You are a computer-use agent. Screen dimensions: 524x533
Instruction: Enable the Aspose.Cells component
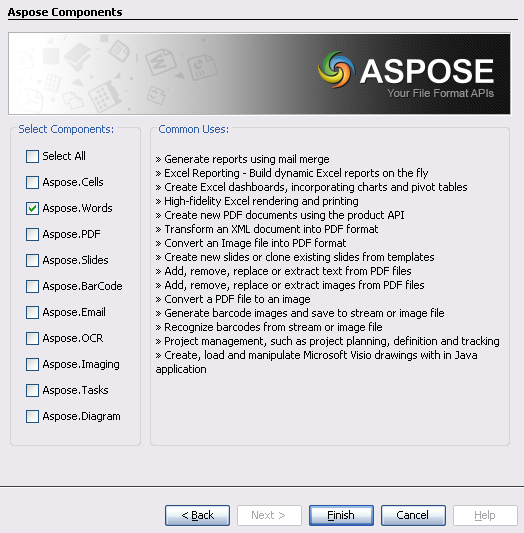pyautogui.click(x=32, y=183)
